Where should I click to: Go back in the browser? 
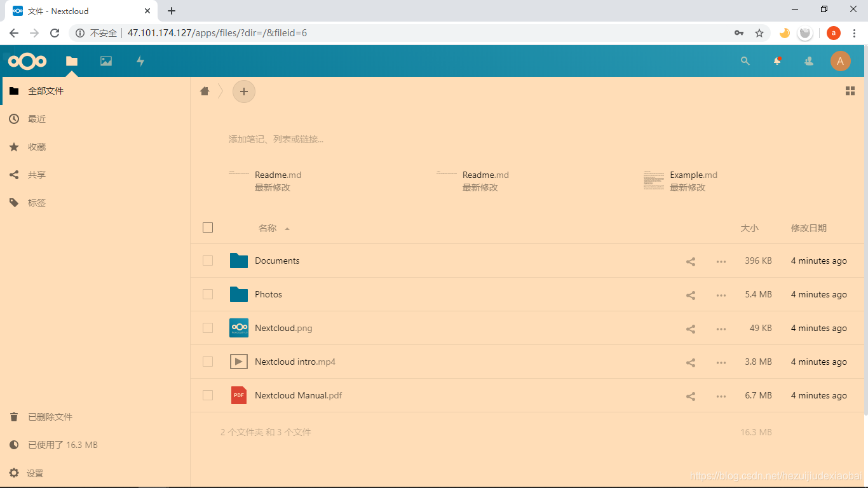14,33
